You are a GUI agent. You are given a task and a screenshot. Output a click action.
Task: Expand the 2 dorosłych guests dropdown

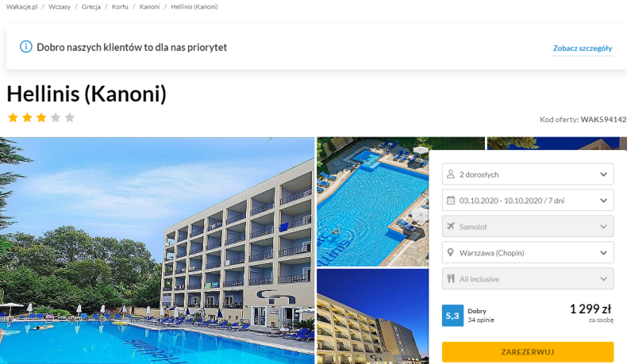(x=528, y=174)
